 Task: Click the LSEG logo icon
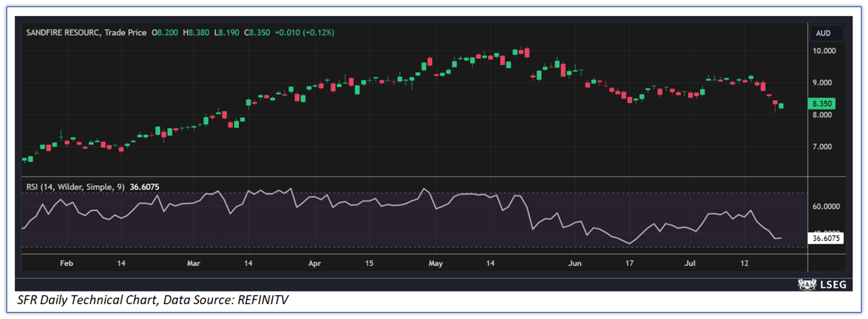click(x=807, y=284)
